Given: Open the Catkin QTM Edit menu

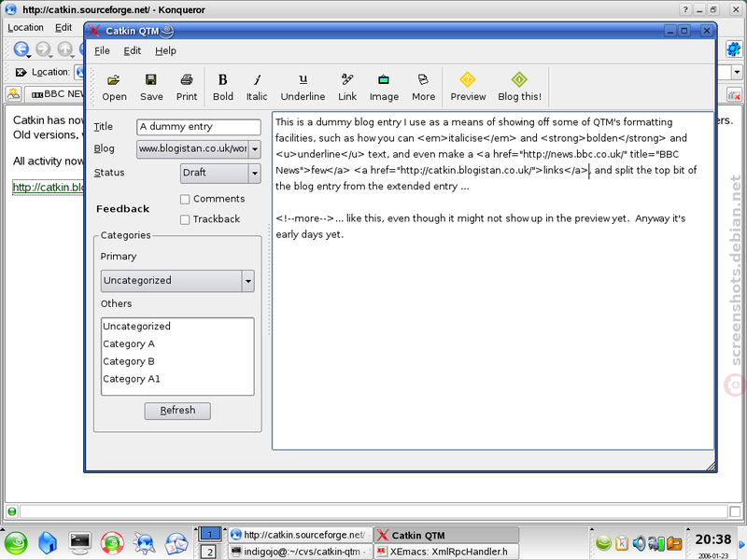Looking at the screenshot, I should point(132,50).
